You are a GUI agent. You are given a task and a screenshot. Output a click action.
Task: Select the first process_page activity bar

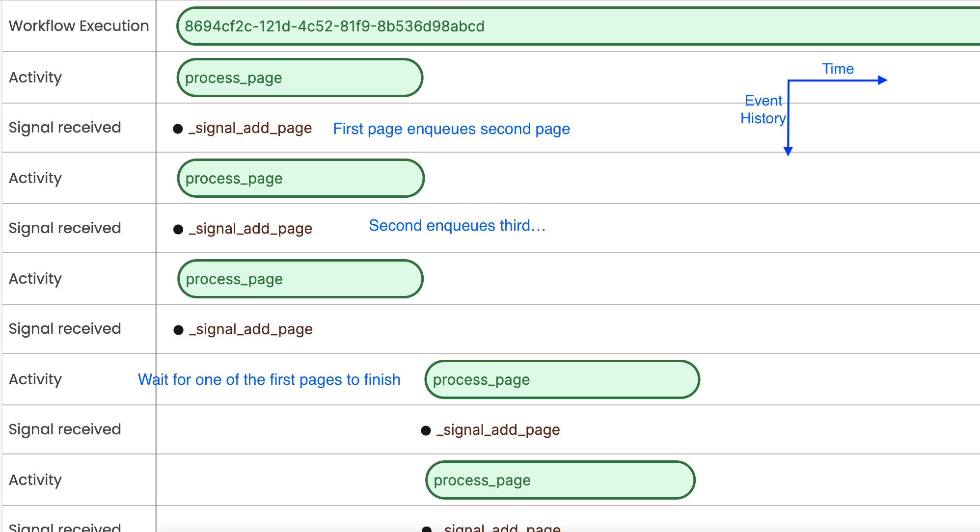click(x=299, y=78)
